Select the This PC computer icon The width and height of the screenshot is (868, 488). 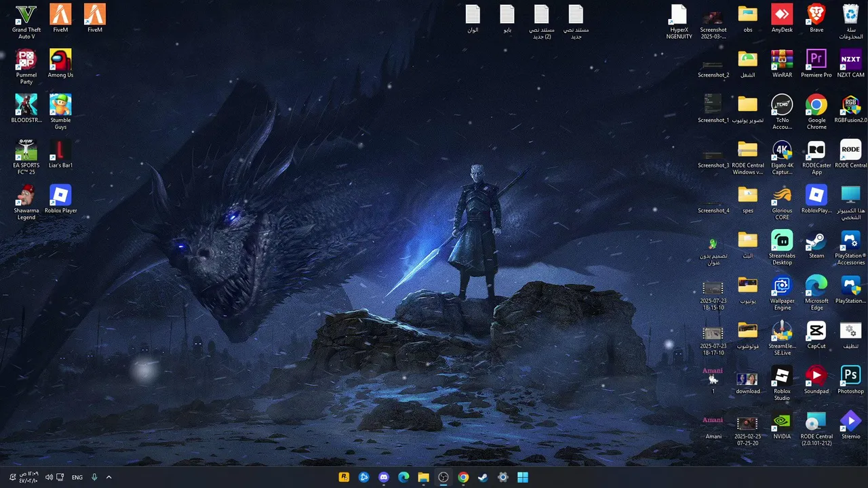click(x=850, y=202)
